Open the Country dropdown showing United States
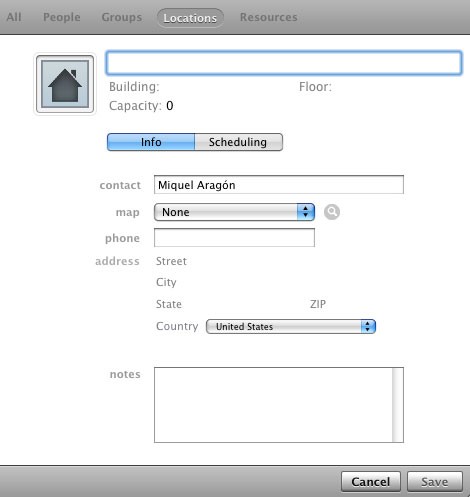 (291, 326)
